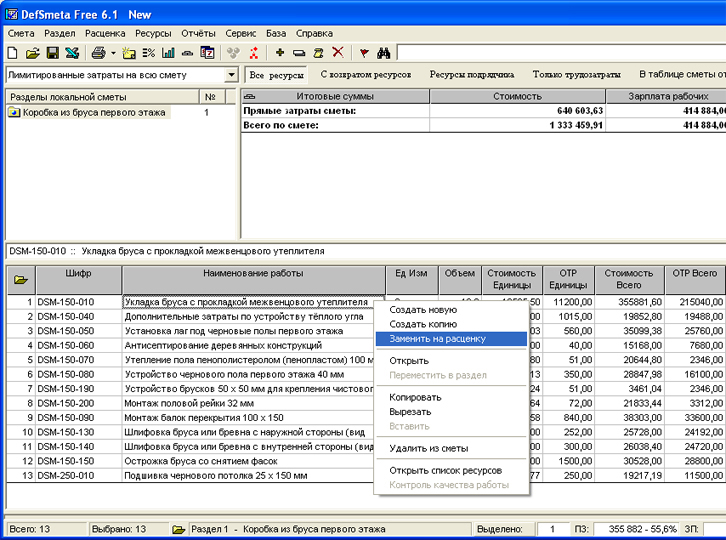This screenshot has height=540, width=726.
Task: Click the bar chart toolbar icon
Action: point(168,53)
